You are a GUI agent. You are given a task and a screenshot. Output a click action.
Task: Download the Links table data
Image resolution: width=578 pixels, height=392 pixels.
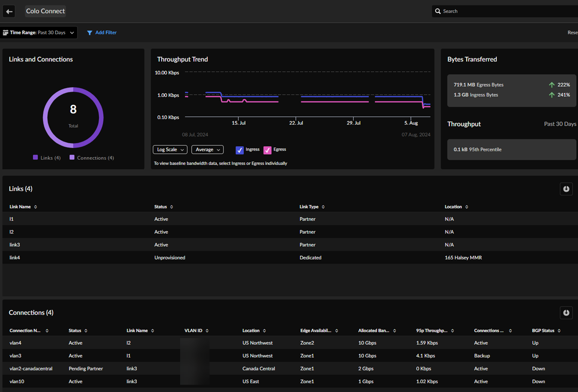566,189
